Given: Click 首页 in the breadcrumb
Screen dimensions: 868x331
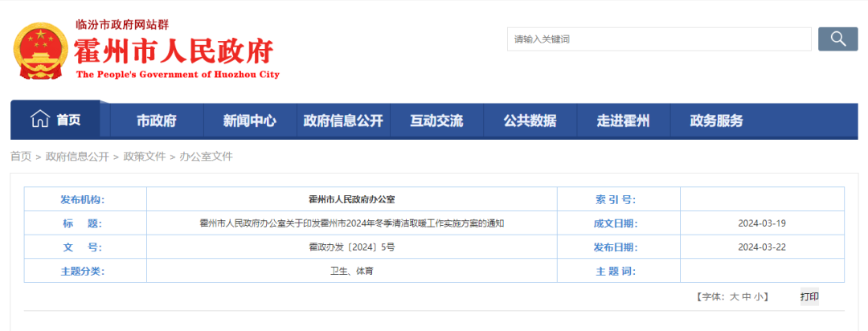Looking at the screenshot, I should pyautogui.click(x=21, y=157).
